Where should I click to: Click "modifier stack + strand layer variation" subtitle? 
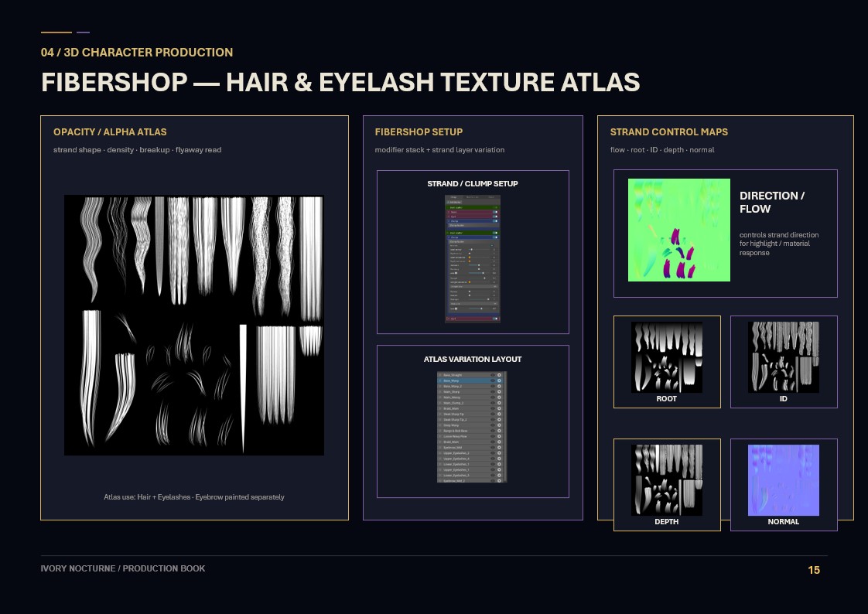point(439,150)
